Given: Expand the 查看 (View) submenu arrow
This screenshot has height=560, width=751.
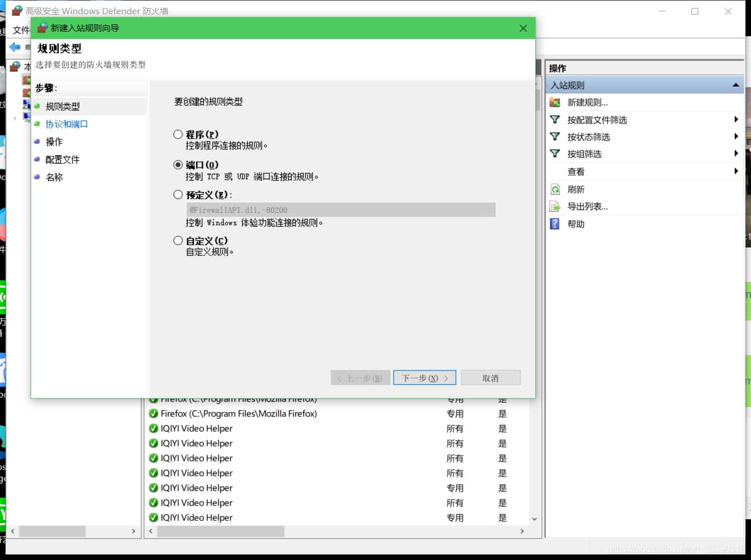Looking at the screenshot, I should click(x=736, y=171).
